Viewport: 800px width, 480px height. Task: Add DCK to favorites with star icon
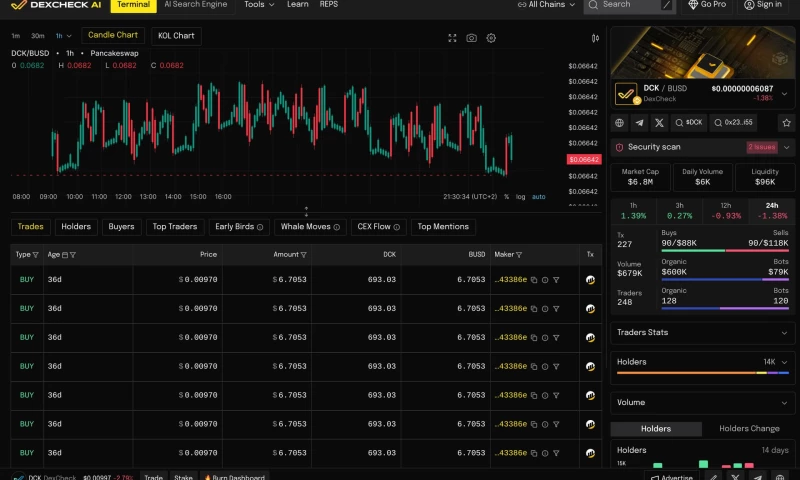pyautogui.click(x=786, y=122)
